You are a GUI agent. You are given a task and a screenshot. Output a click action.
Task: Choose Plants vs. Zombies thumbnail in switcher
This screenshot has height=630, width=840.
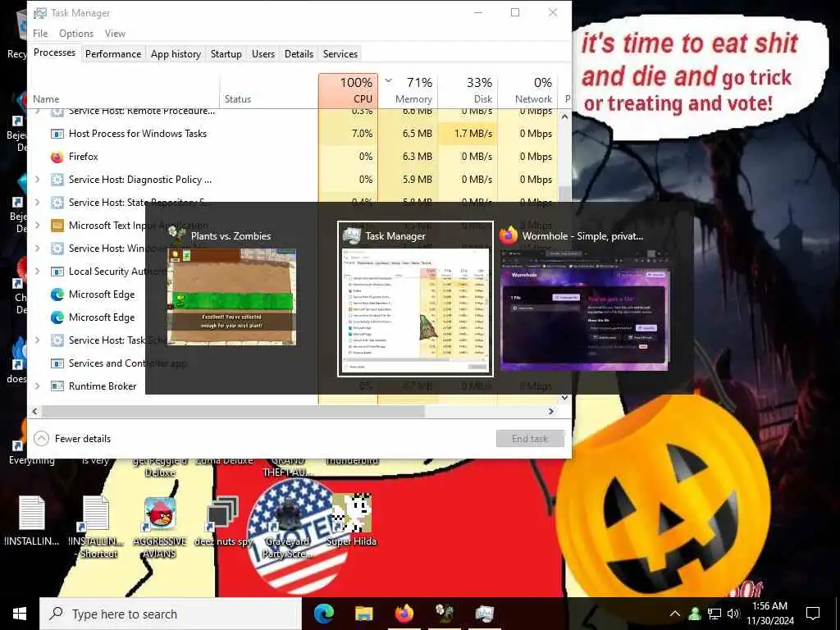231,296
